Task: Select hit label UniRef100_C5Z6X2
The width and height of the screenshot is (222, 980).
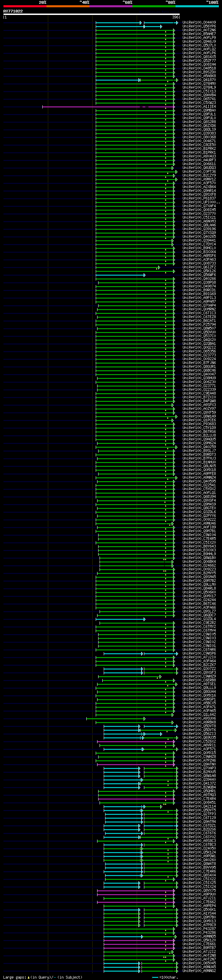Action: [199, 741]
